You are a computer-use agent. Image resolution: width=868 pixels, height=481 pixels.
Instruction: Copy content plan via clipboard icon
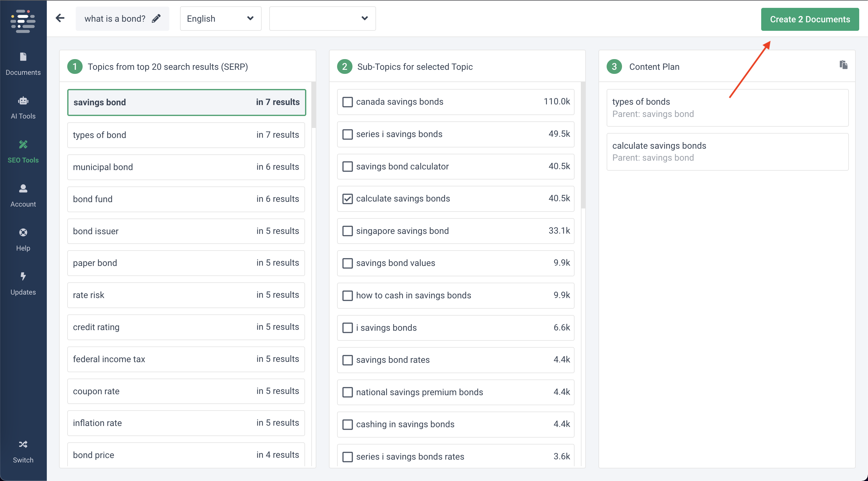click(843, 64)
